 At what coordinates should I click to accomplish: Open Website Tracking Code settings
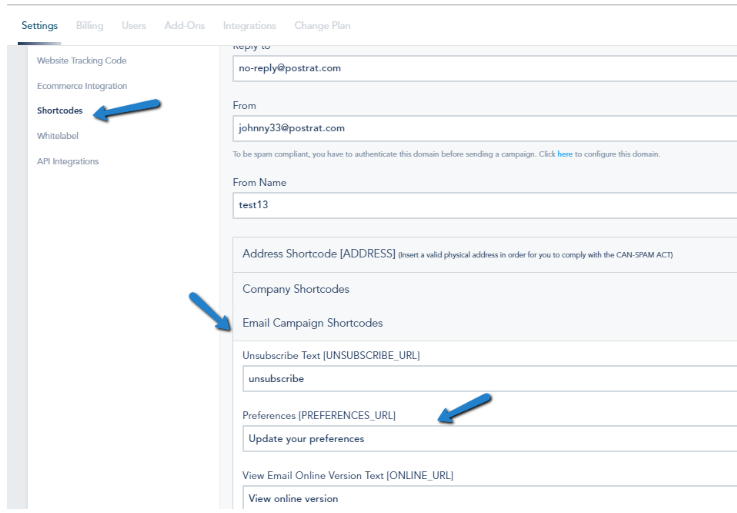click(x=82, y=61)
